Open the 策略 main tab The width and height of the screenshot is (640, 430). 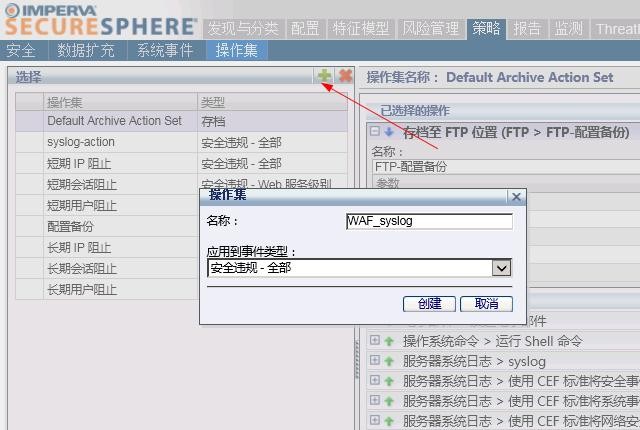[x=487, y=29]
